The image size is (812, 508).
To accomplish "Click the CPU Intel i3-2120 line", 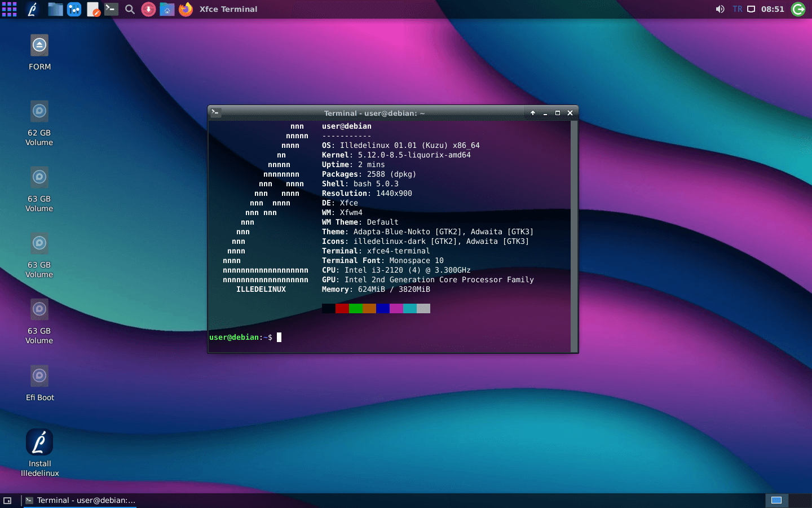I will 396,270.
